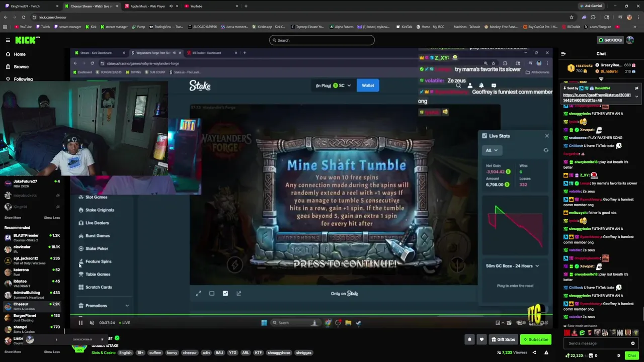This screenshot has height=362, width=644.
Task: Open BurgerPlanet recommended channel
Action: pos(32,318)
